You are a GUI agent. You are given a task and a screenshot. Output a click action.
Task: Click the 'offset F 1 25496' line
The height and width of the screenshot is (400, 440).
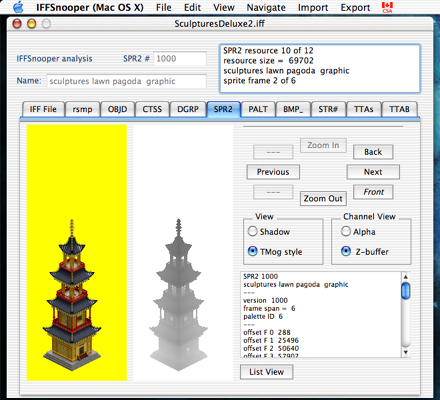click(271, 340)
